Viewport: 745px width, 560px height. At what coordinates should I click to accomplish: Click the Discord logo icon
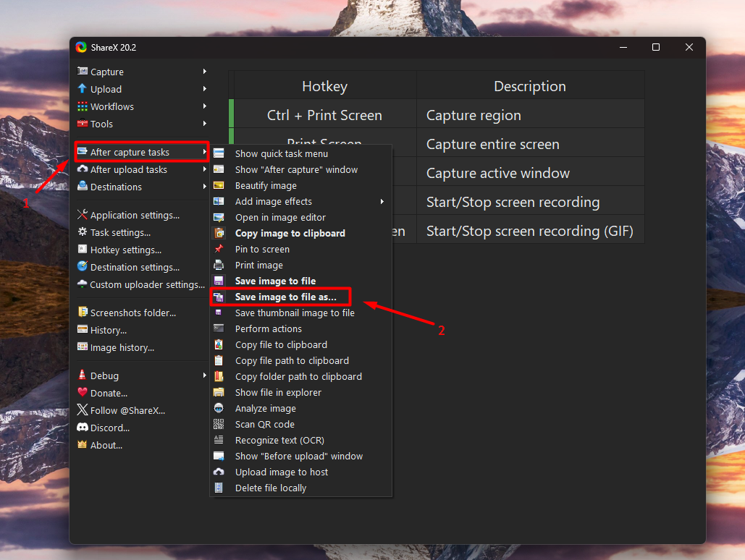pyautogui.click(x=83, y=427)
